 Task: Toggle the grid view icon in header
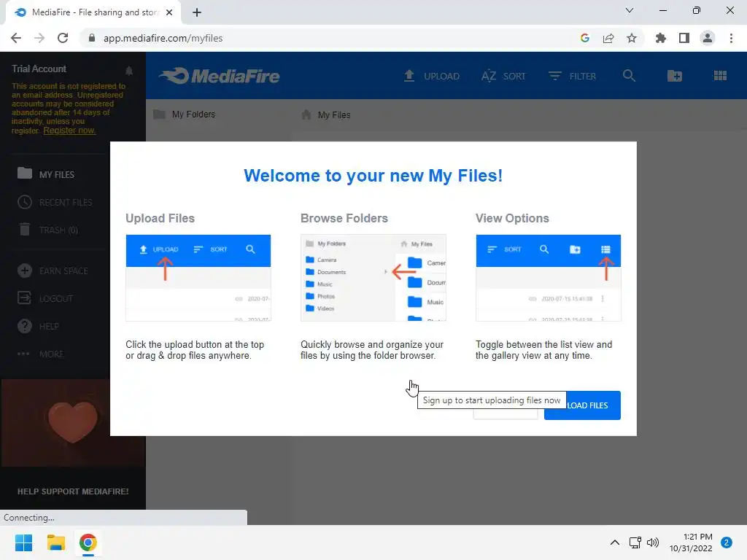(720, 76)
